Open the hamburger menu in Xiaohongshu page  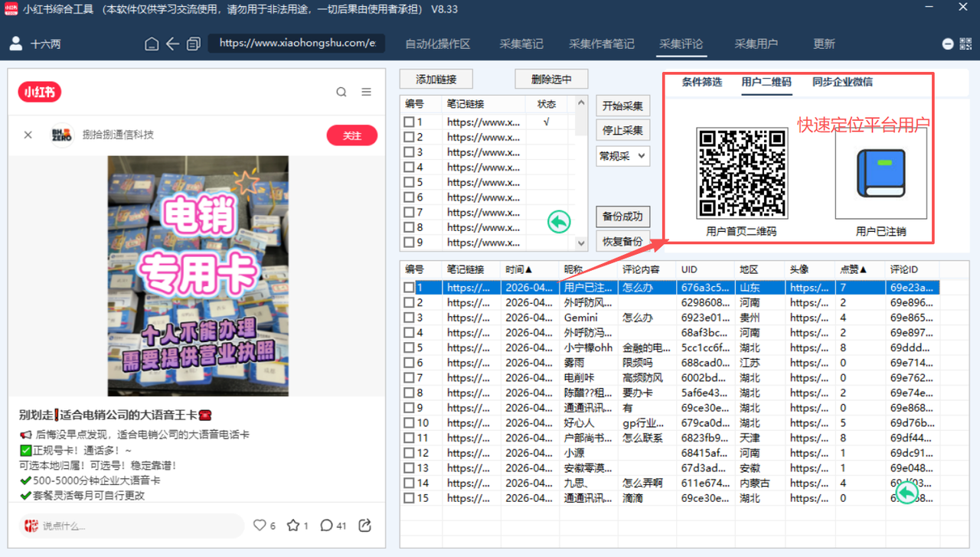pyautogui.click(x=367, y=92)
